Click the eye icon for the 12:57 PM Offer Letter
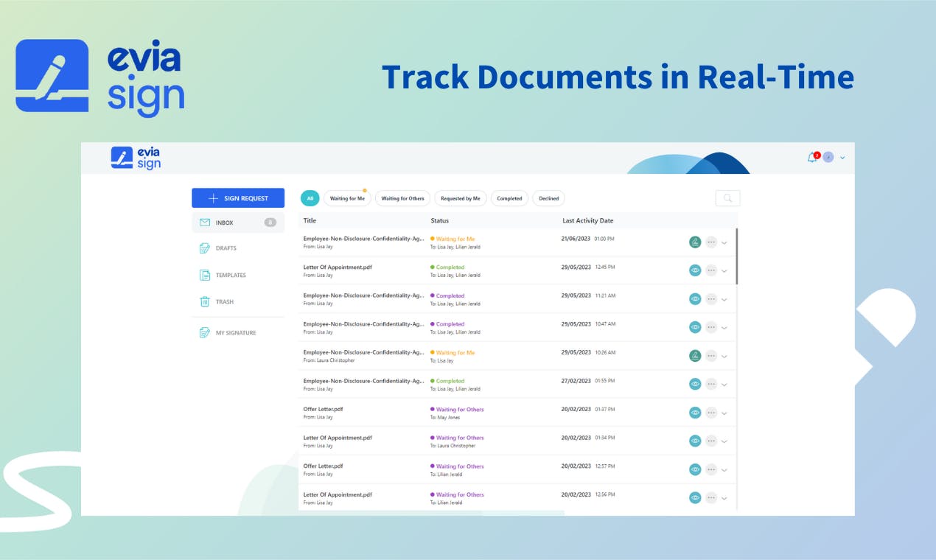The image size is (936, 560). [694, 469]
